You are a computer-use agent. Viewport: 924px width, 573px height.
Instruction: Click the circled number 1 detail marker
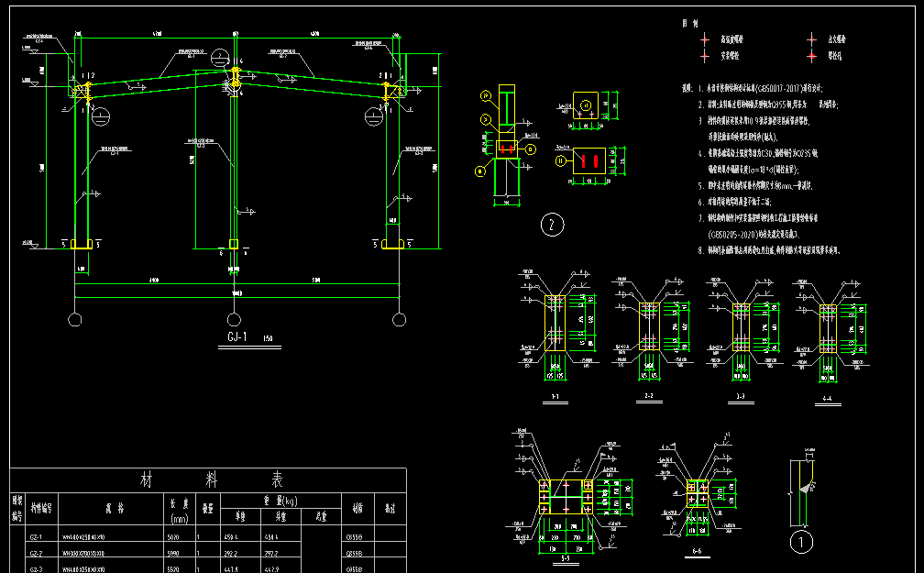coord(802,541)
